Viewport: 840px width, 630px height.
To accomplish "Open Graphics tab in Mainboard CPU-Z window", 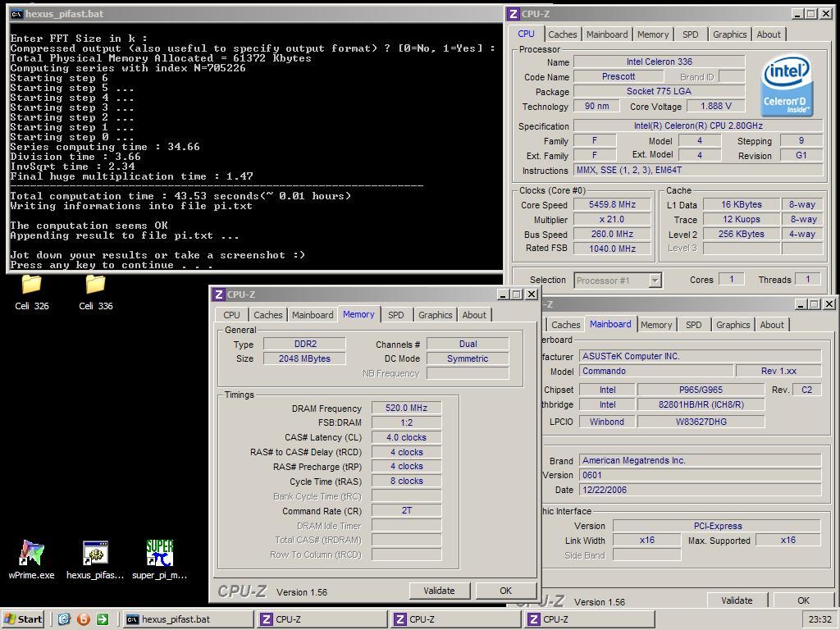I will click(x=733, y=325).
